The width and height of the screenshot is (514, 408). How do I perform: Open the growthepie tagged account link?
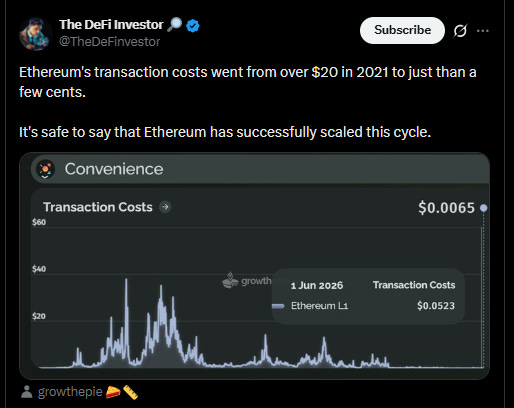70,392
